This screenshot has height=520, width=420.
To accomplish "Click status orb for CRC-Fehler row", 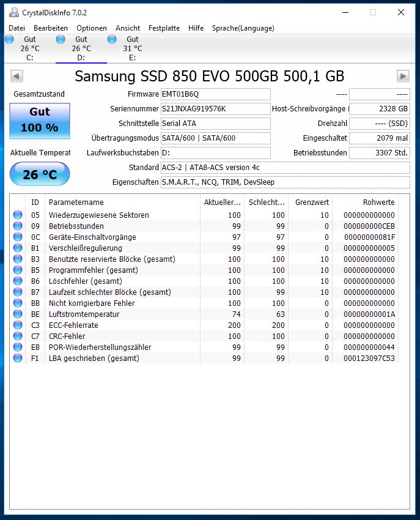I will [18, 336].
